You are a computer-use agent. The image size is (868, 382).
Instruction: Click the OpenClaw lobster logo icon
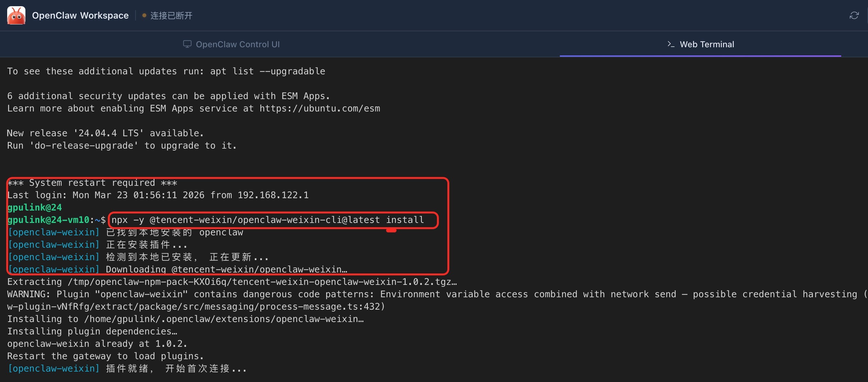tap(16, 16)
